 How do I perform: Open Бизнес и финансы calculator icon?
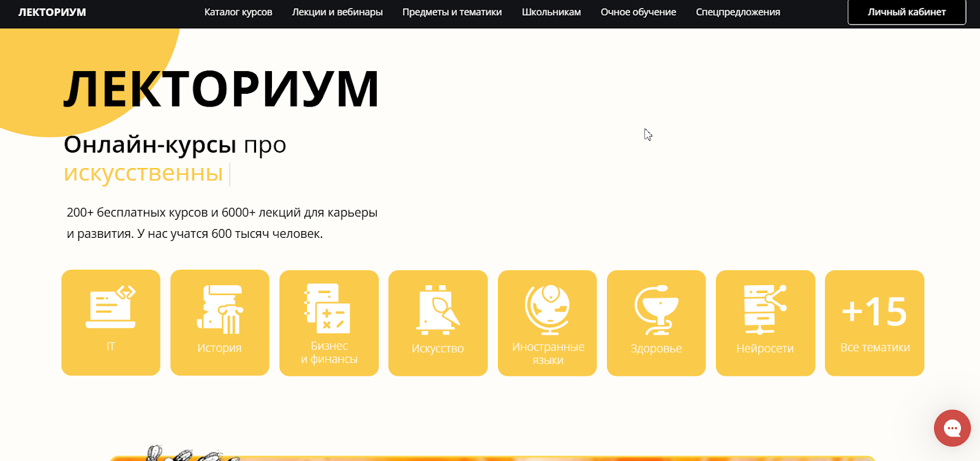[x=328, y=308]
